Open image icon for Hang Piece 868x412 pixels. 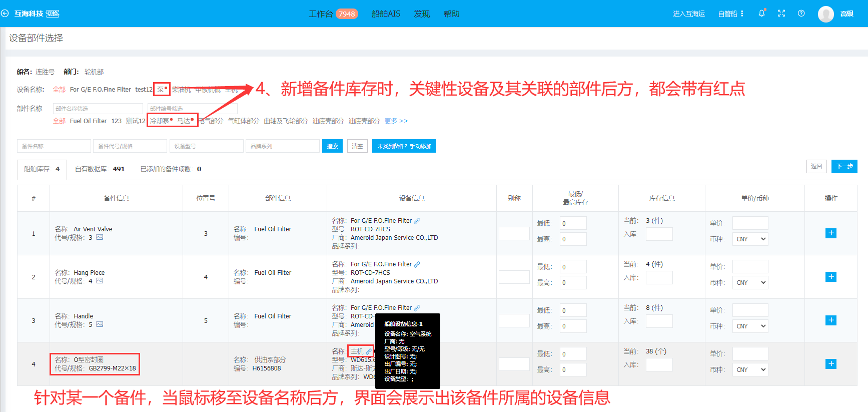[100, 281]
